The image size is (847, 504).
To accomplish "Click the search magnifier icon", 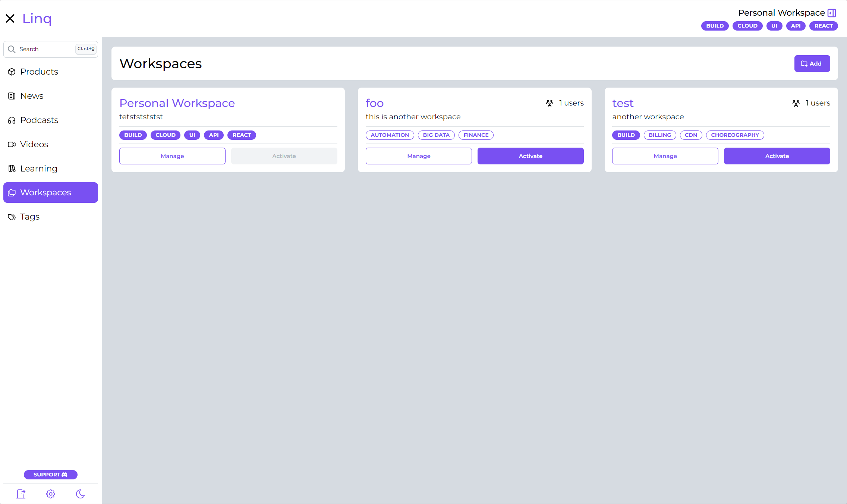I will click(x=12, y=49).
